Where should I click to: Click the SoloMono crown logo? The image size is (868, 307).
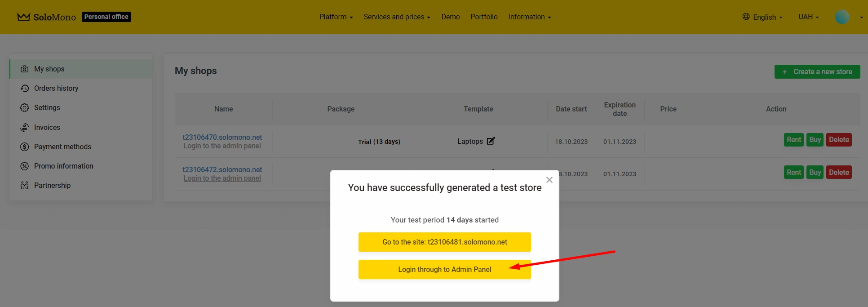point(23,17)
